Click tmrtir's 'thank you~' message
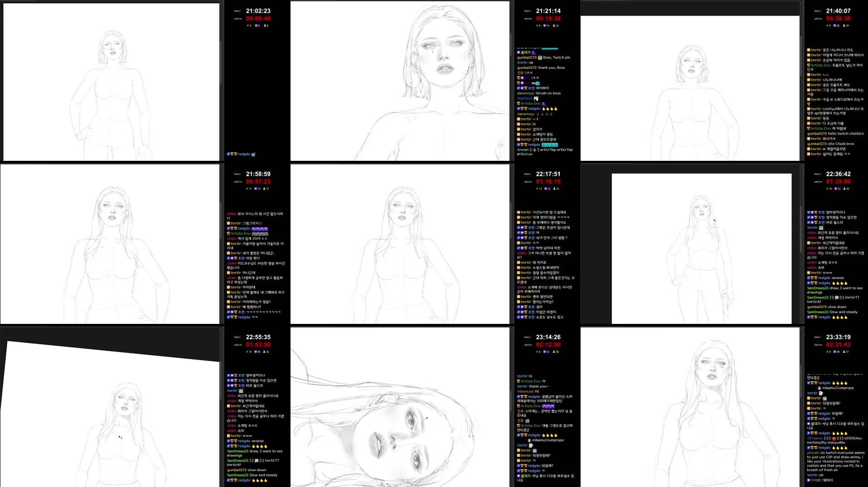 coord(533,386)
